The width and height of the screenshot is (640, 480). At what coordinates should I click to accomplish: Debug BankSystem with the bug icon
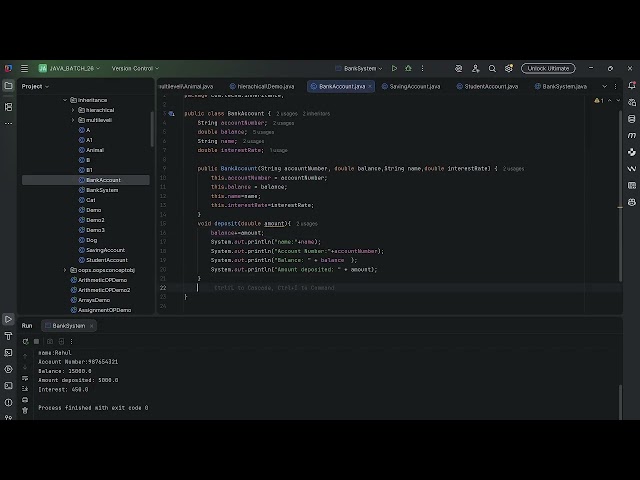click(x=408, y=69)
